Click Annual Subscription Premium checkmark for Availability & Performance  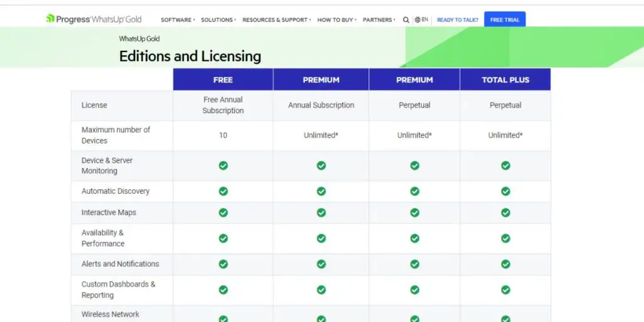pos(321,238)
